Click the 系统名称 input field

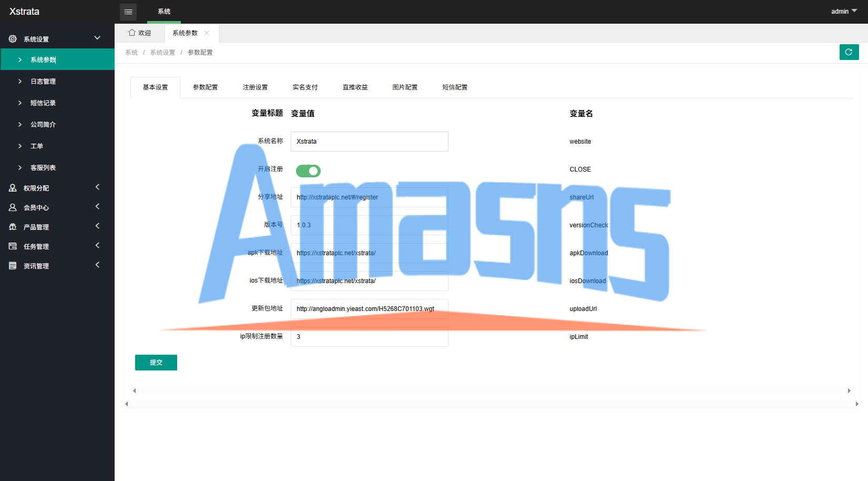tap(370, 142)
